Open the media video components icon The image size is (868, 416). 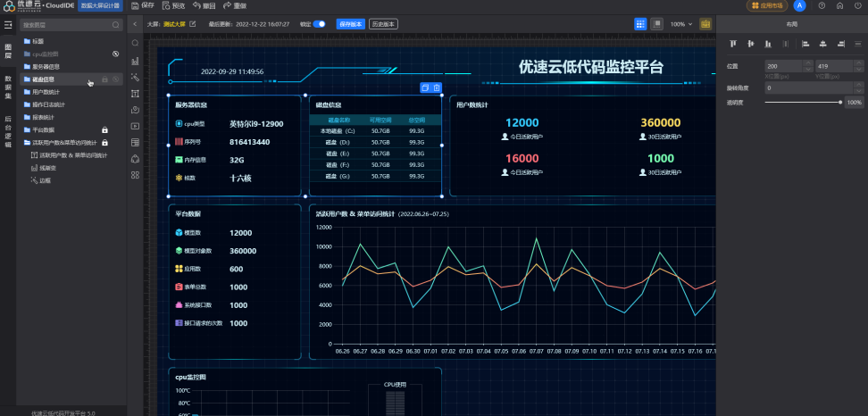[135, 126]
